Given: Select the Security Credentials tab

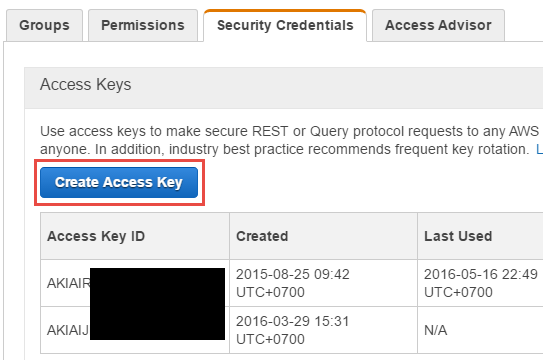Looking at the screenshot, I should coord(285,25).
